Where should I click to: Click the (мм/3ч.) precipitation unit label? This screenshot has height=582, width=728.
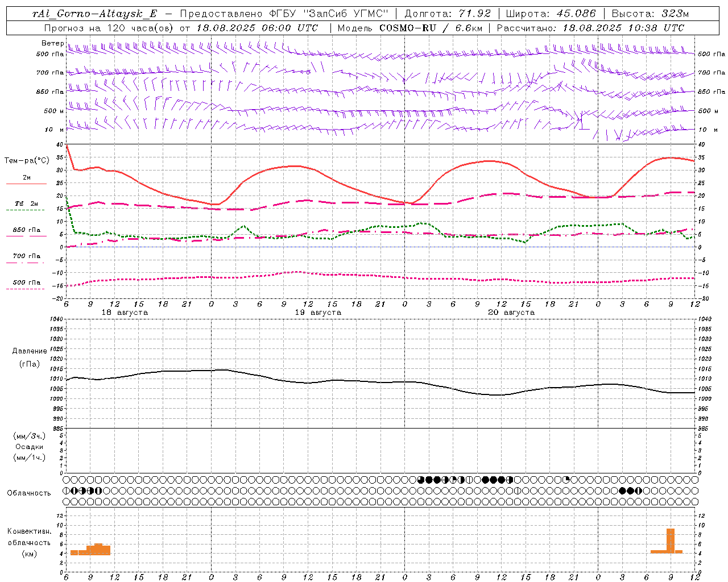point(29,436)
